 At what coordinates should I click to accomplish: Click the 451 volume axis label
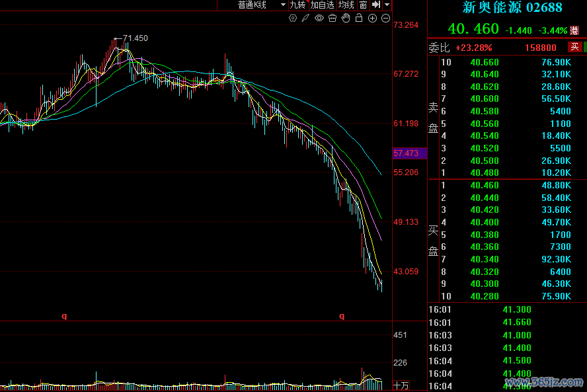[400, 335]
